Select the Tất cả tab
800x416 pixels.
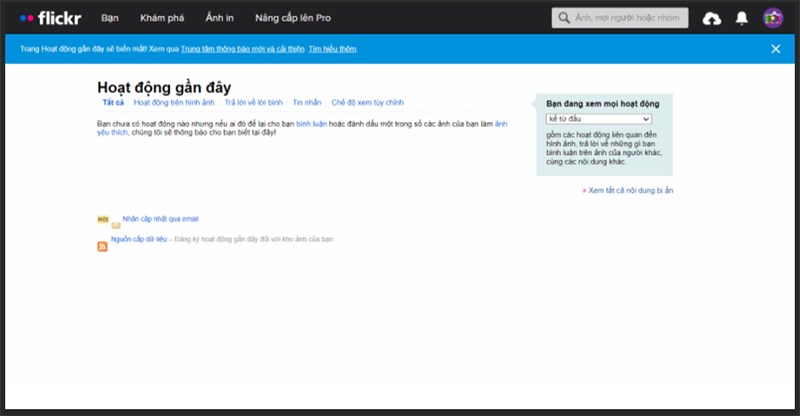tap(113, 103)
